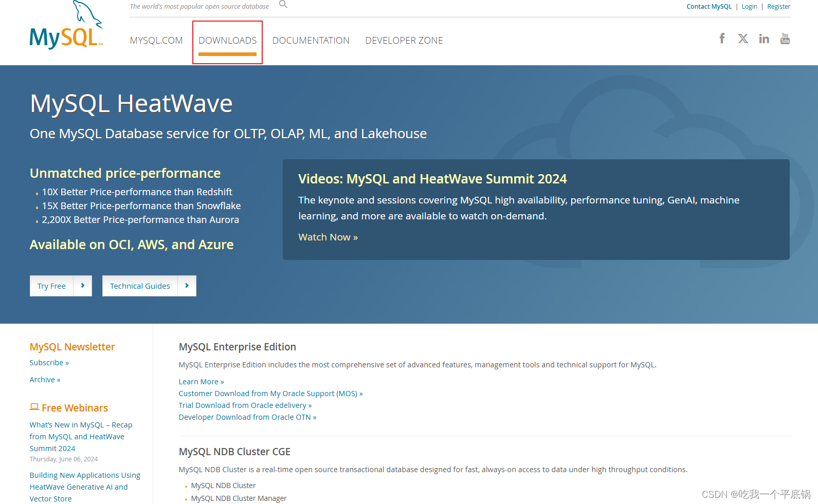This screenshot has width=818, height=504.
Task: Click Subscribe newsletter link
Action: coord(49,363)
